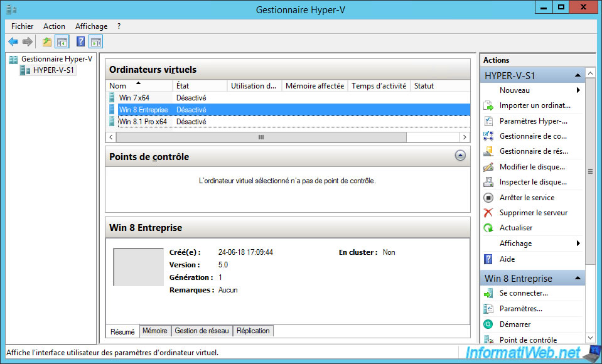602x364 pixels.
Task: Click virtual machine list scrollbar left arrow
Action: (x=111, y=137)
